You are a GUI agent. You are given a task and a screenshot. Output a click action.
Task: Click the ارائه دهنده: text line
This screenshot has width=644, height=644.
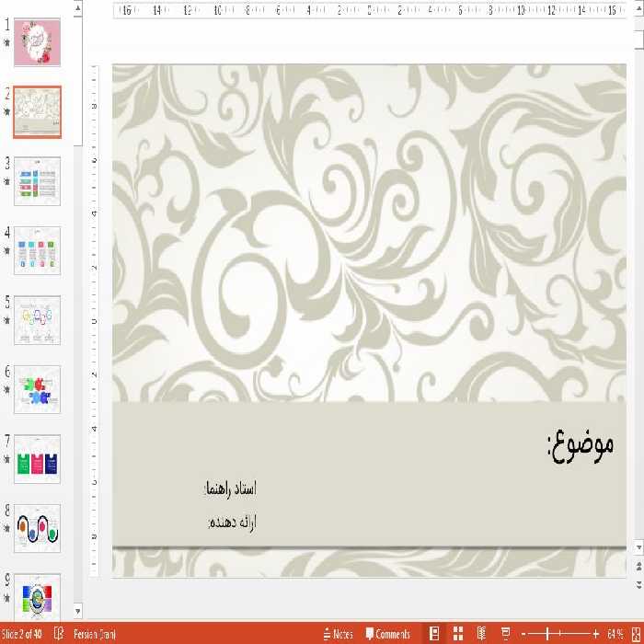(x=233, y=522)
